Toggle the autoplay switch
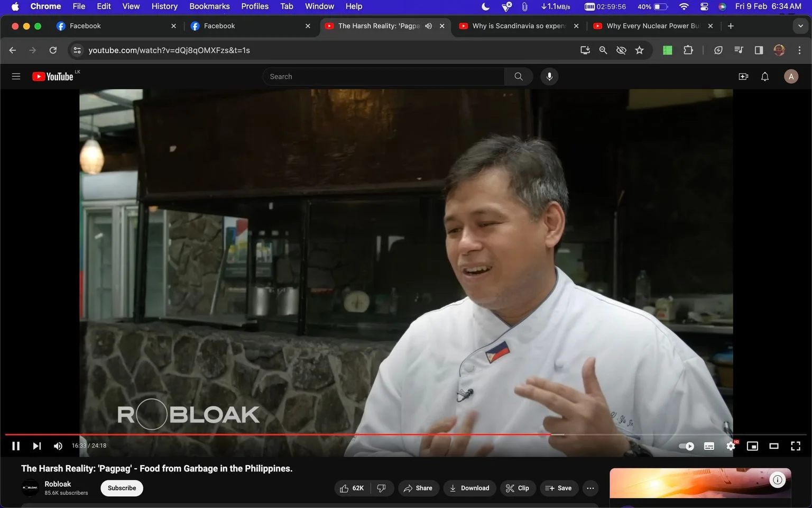This screenshot has height=508, width=812. tap(686, 446)
